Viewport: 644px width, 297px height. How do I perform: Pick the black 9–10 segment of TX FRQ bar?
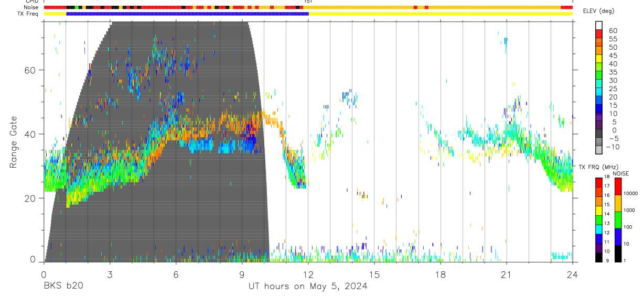coord(599,257)
